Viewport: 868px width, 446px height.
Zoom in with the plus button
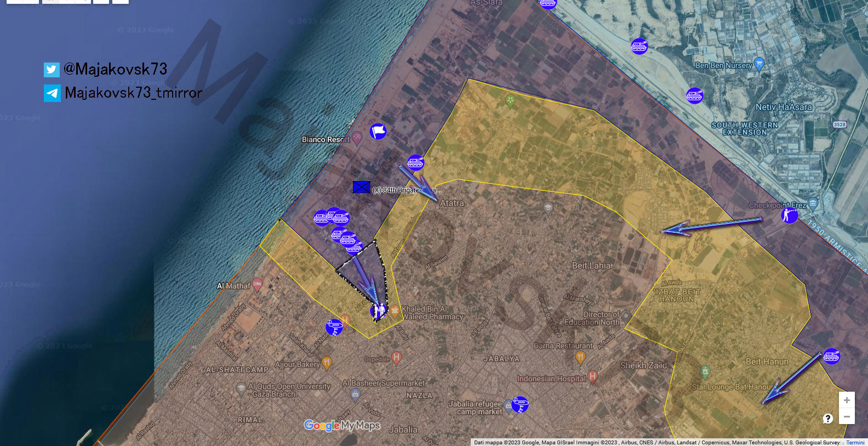[847, 400]
